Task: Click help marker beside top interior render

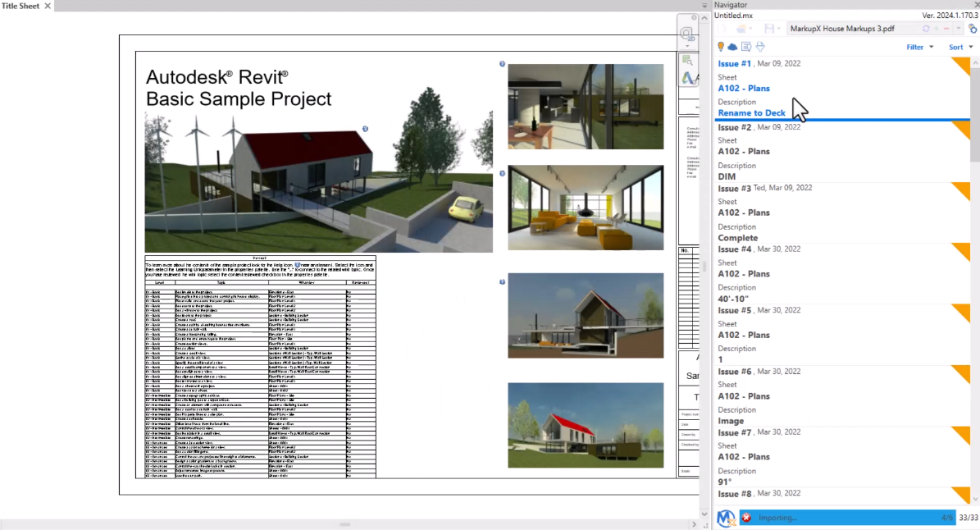Action: (x=502, y=64)
